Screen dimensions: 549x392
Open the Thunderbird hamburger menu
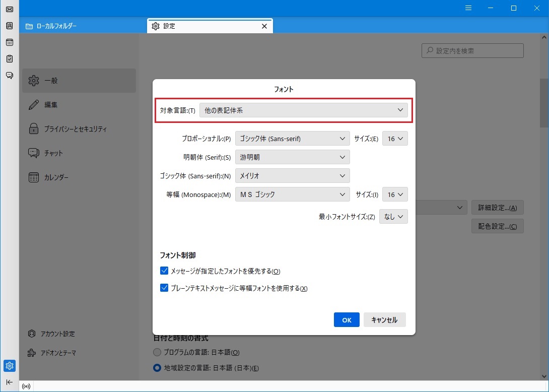pos(468,8)
